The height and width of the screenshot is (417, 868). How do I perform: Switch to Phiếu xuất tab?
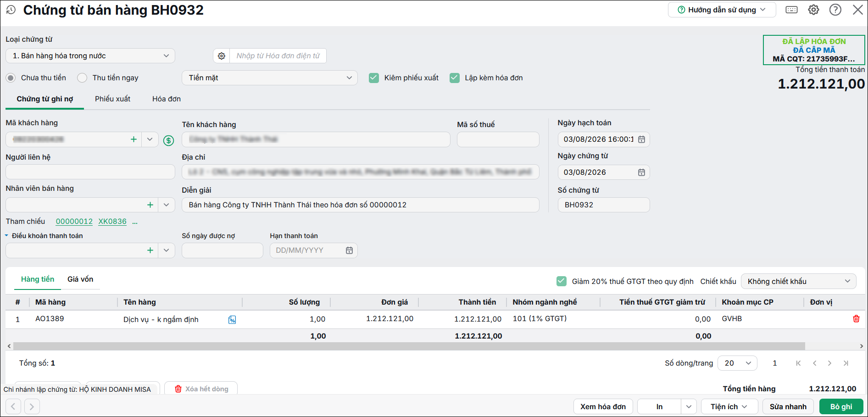[112, 99]
